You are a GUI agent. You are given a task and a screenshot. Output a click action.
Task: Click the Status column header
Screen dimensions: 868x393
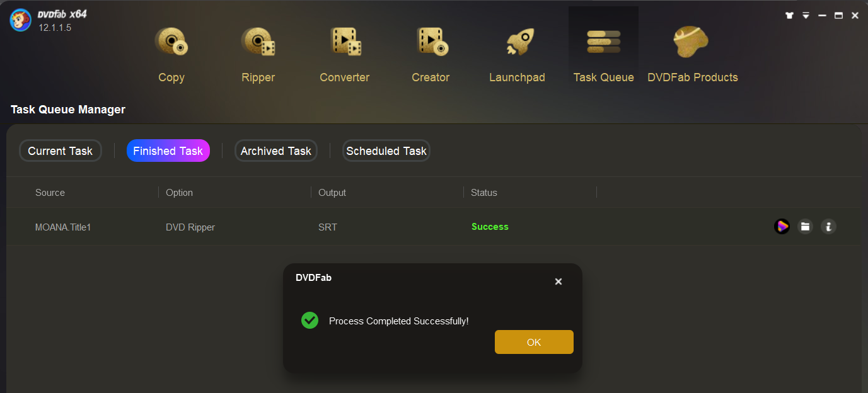pos(484,193)
